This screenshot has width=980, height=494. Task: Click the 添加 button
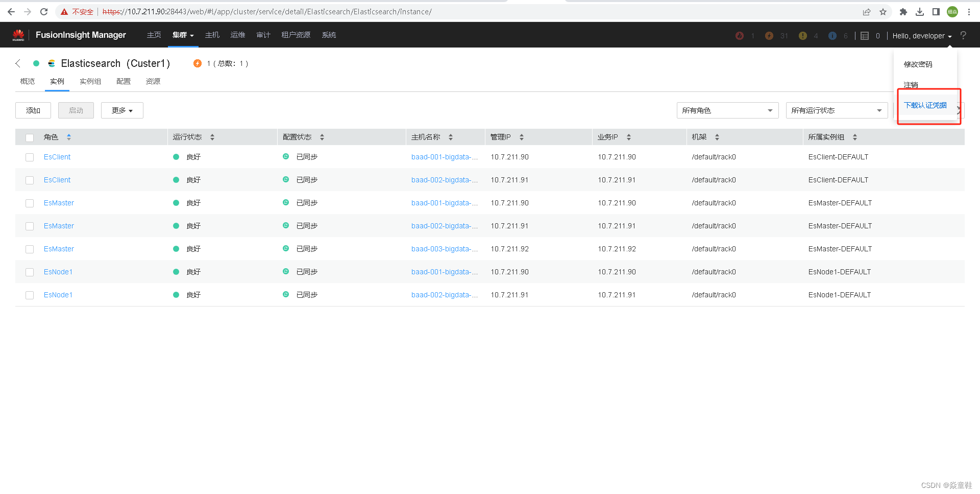33,110
